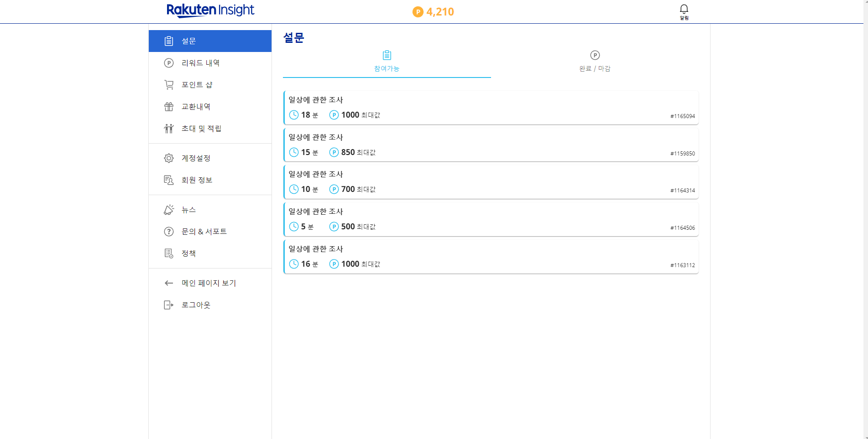Viewport: 868px width, 439px height.
Task: Go to 초대 및 적립
Action: tap(210, 129)
